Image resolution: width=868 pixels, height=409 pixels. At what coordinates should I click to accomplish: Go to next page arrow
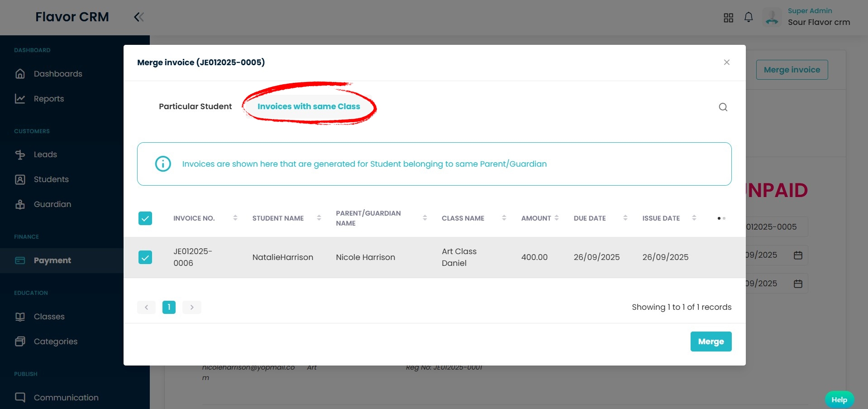[x=192, y=307]
